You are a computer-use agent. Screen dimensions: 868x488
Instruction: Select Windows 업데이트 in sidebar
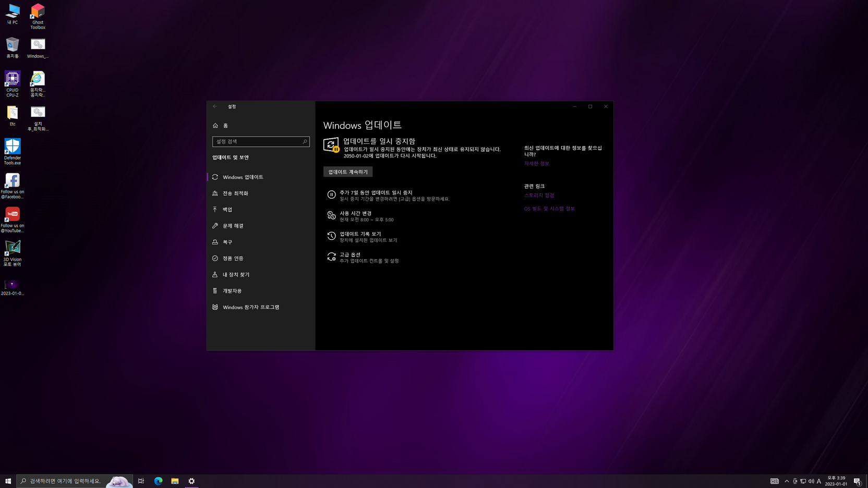point(261,177)
